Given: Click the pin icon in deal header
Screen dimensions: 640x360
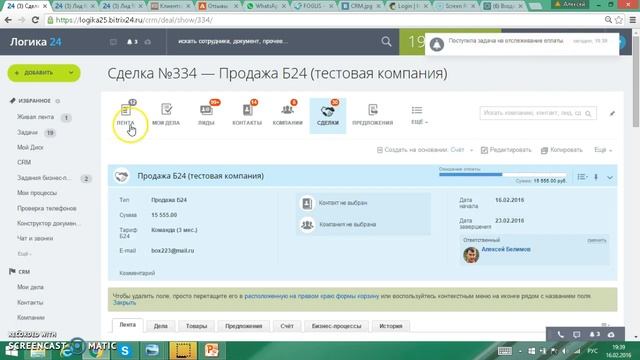Looking at the screenshot, I should pyautogui.click(x=596, y=177).
